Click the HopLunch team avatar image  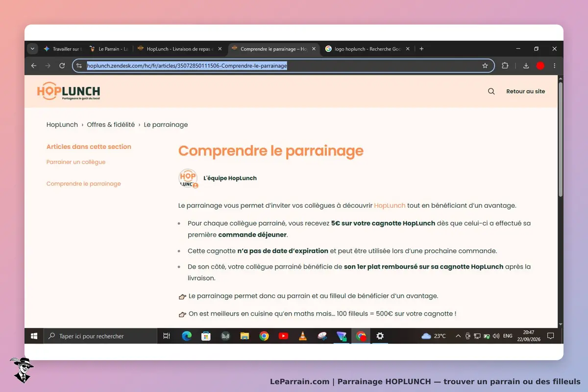tap(188, 178)
